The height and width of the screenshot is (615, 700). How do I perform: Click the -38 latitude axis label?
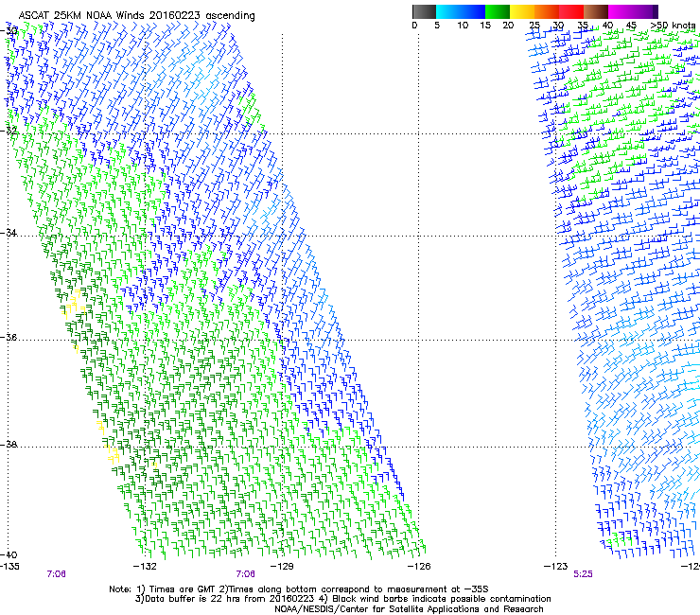click(x=9, y=445)
